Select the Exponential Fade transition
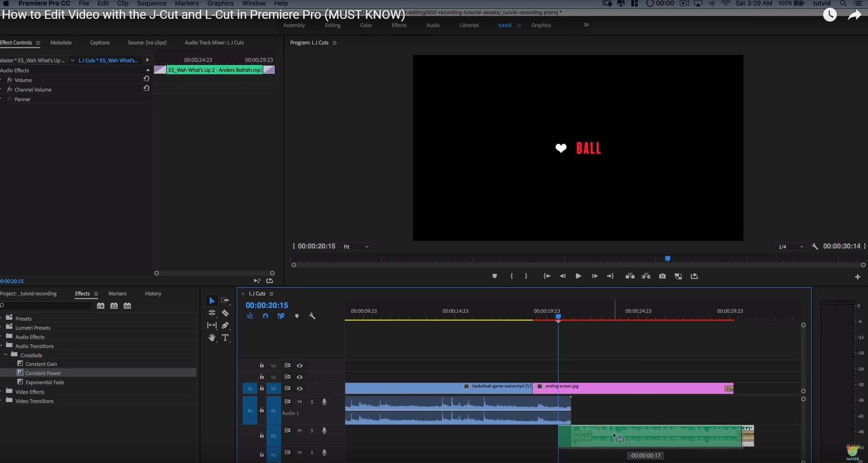The image size is (868, 463). click(x=44, y=382)
